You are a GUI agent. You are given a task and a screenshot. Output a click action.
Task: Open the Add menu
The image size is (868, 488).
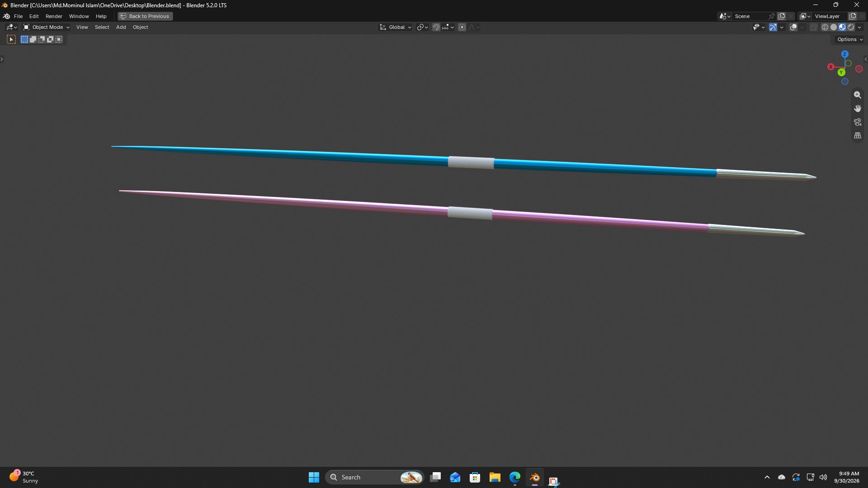point(121,27)
